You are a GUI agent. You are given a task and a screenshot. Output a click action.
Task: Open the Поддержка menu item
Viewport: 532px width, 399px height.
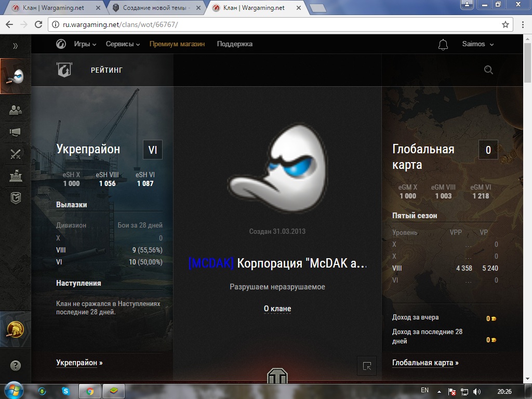(x=235, y=44)
